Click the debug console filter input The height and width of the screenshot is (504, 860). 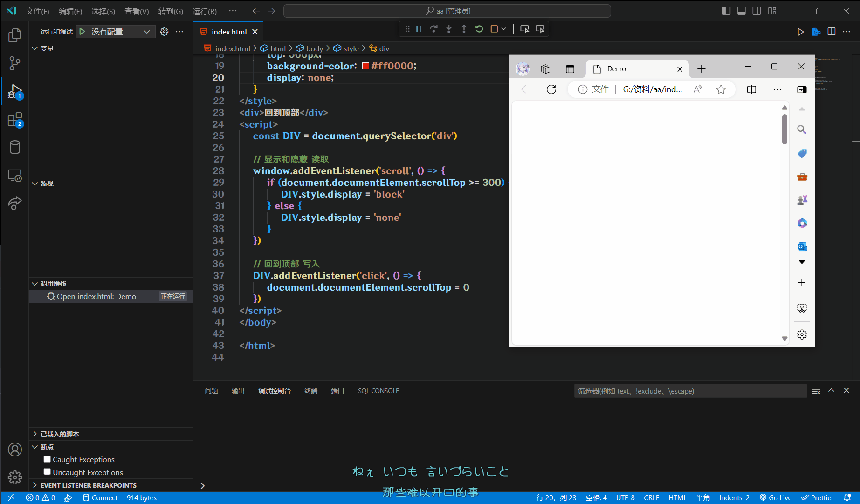[x=690, y=391]
